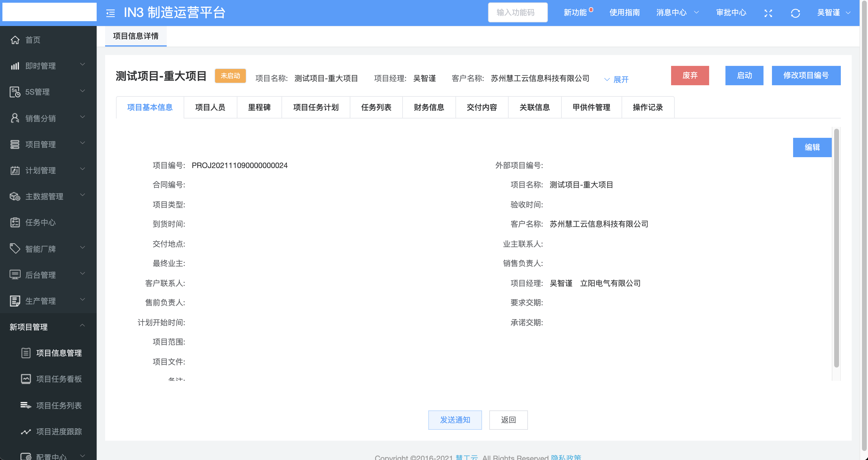Switch to the 里程碑 tab

coord(259,107)
